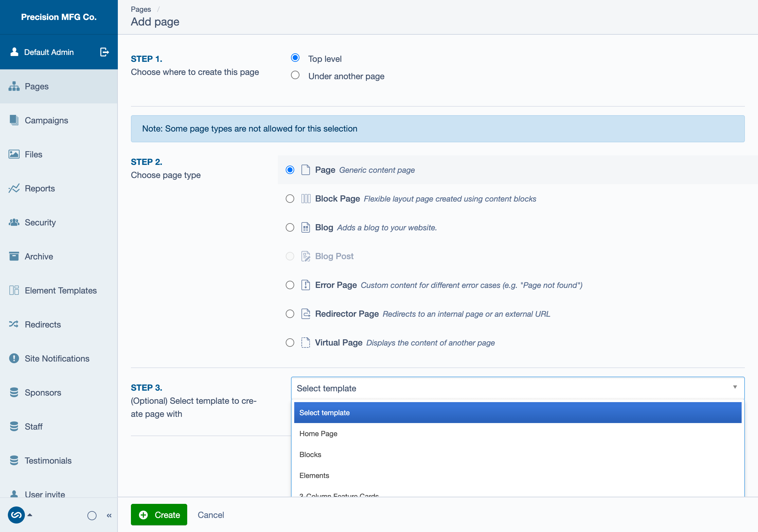
Task: Select the Page type radio button
Action: click(290, 169)
